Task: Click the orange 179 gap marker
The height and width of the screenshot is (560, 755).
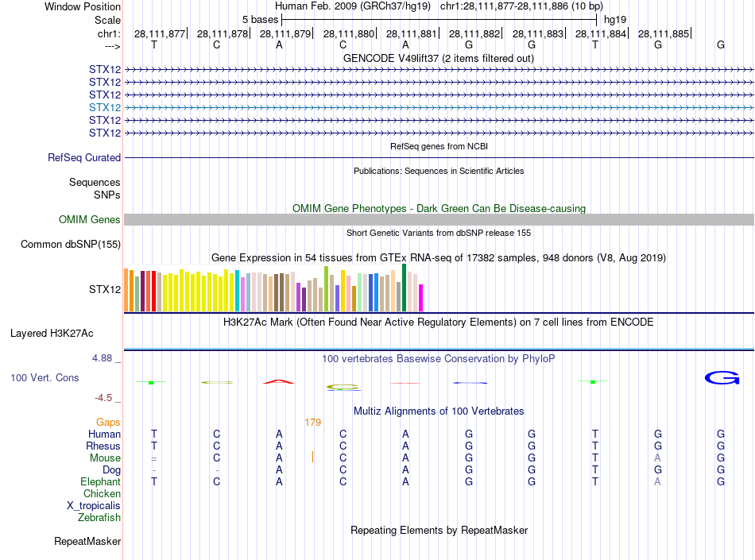Action: [312, 423]
